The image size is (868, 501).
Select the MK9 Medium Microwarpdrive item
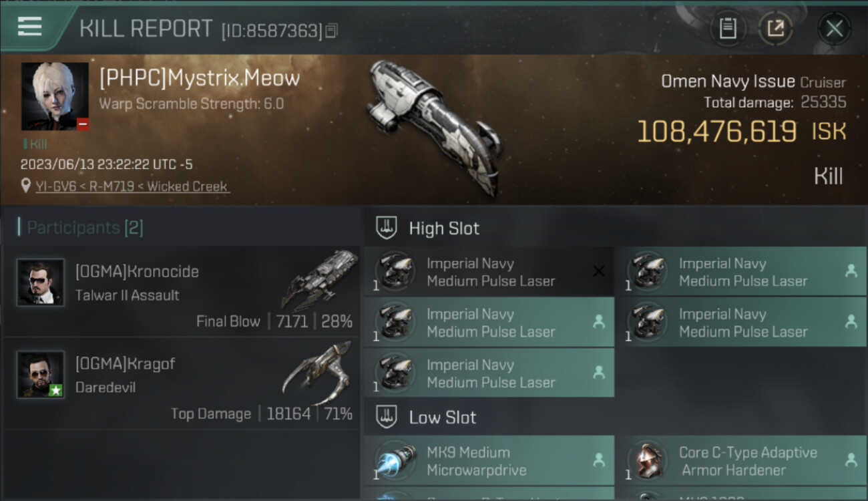click(489, 460)
